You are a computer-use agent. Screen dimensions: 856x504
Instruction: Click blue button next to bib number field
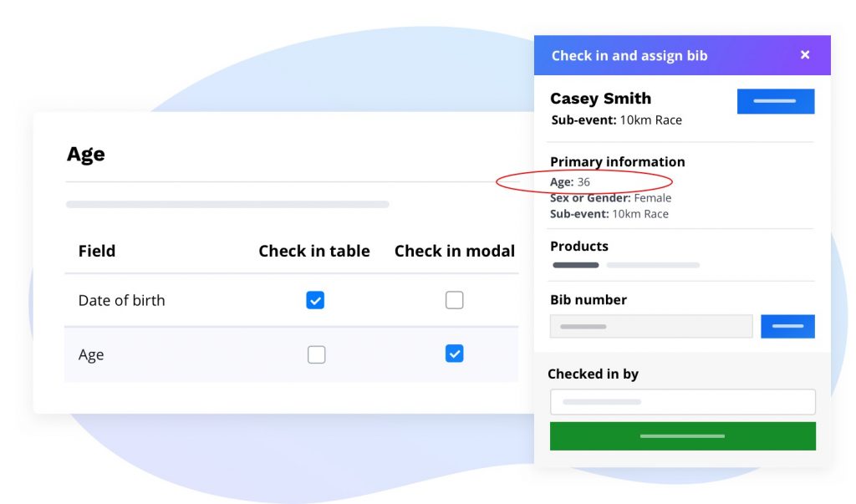[787, 326]
